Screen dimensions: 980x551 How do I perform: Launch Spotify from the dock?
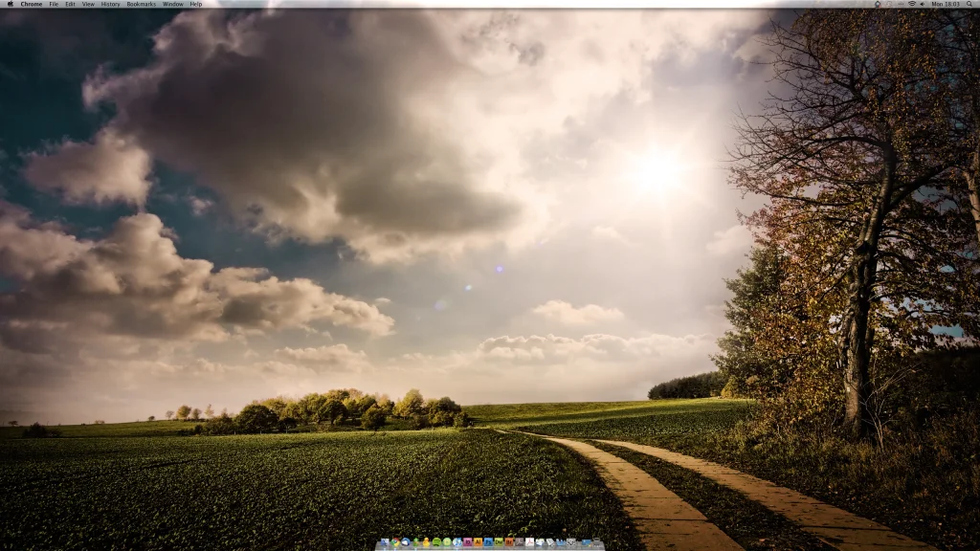coord(436,541)
